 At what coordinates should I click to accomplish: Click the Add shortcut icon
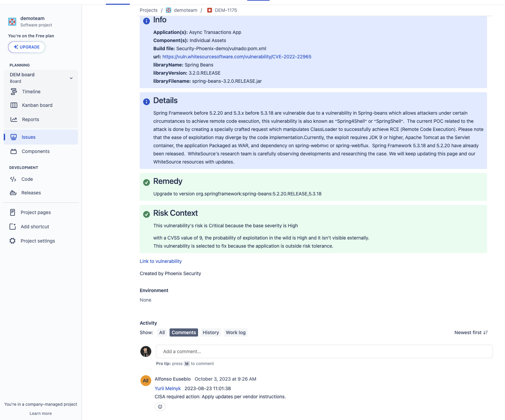(13, 227)
